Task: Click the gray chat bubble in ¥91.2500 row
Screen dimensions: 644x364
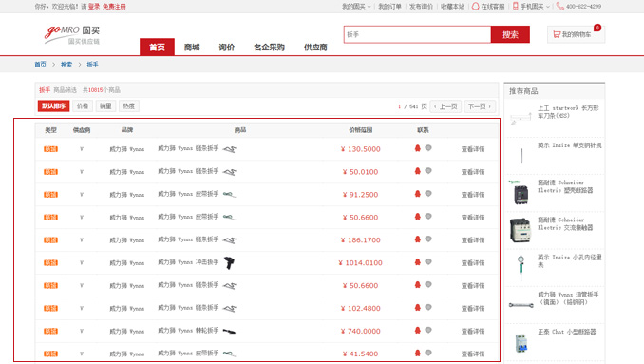Action: pyautogui.click(x=428, y=194)
